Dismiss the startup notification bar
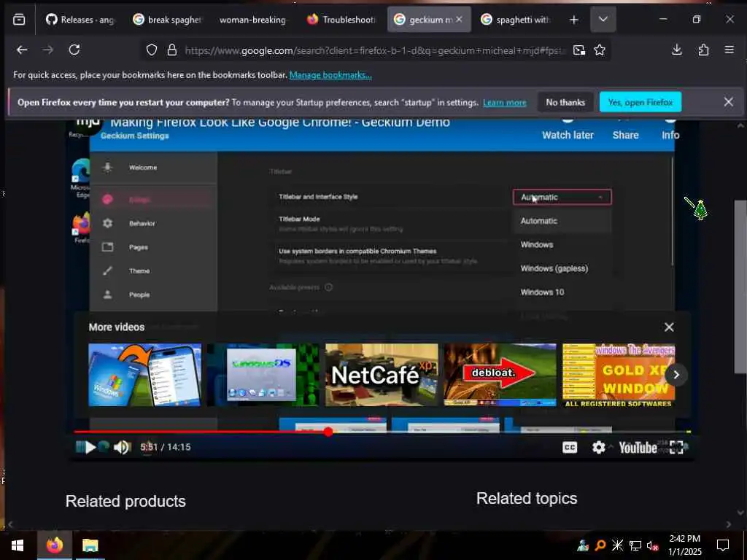This screenshot has width=747, height=560. (x=729, y=102)
